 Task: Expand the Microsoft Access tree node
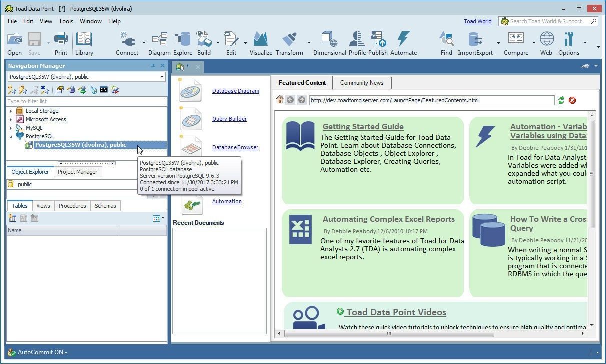pyautogui.click(x=11, y=119)
